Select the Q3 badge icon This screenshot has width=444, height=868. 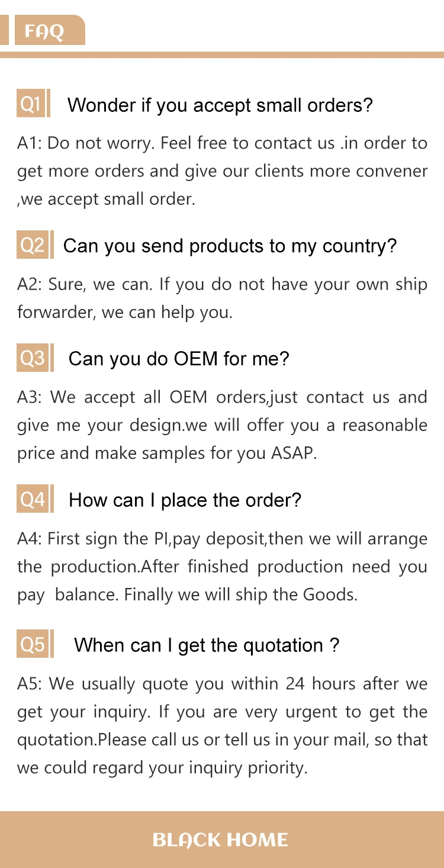click(x=31, y=358)
